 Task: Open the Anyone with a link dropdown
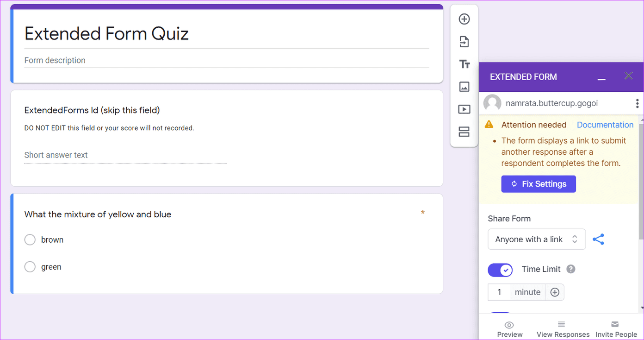(x=537, y=239)
